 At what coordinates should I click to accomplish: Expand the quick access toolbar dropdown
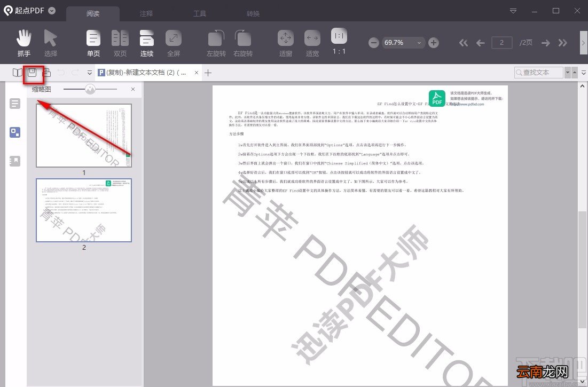[89, 73]
